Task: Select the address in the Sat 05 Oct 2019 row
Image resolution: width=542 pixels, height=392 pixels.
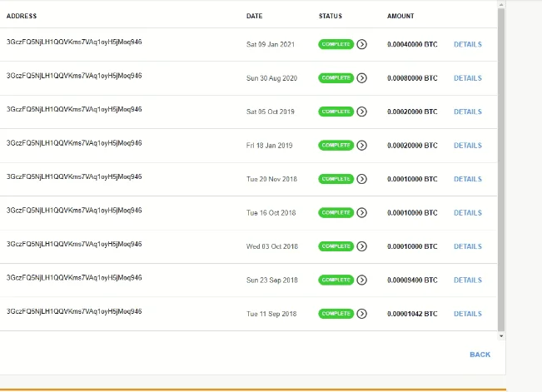Action: tap(74, 109)
